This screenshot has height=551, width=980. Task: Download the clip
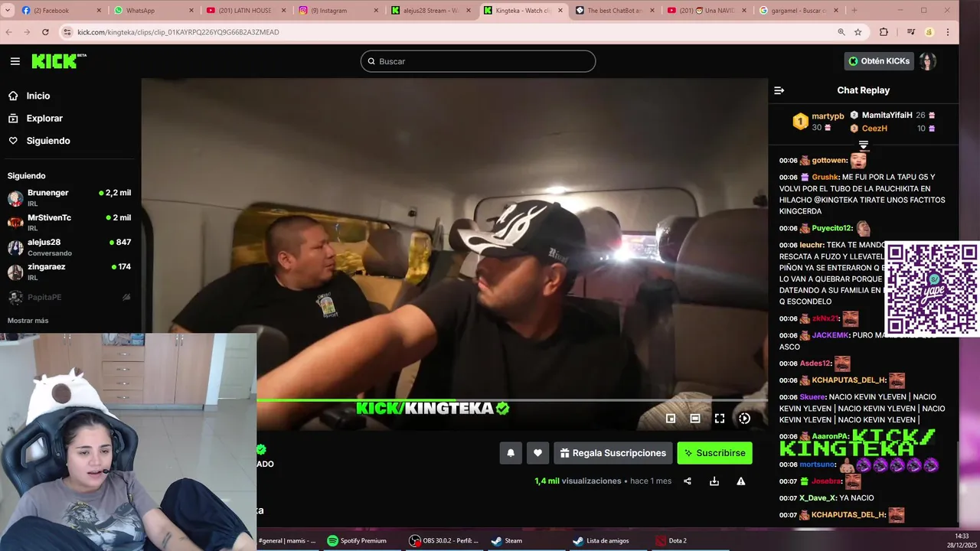coord(714,481)
